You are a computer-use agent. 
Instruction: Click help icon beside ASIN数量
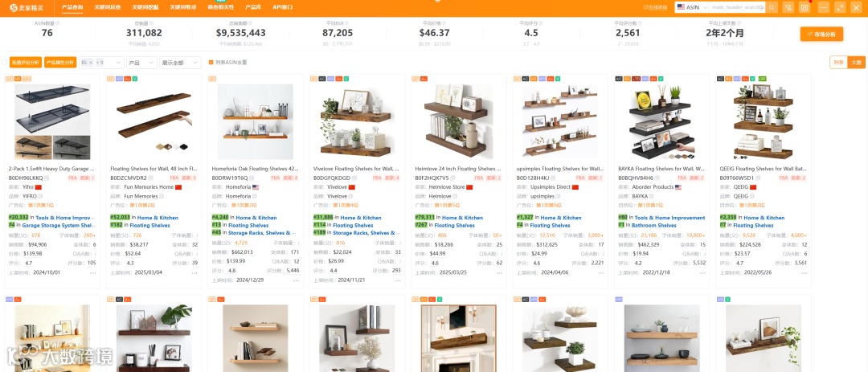click(x=58, y=24)
